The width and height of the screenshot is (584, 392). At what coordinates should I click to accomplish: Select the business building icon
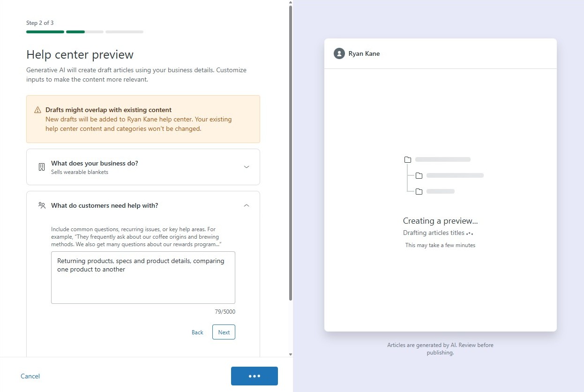coord(41,166)
